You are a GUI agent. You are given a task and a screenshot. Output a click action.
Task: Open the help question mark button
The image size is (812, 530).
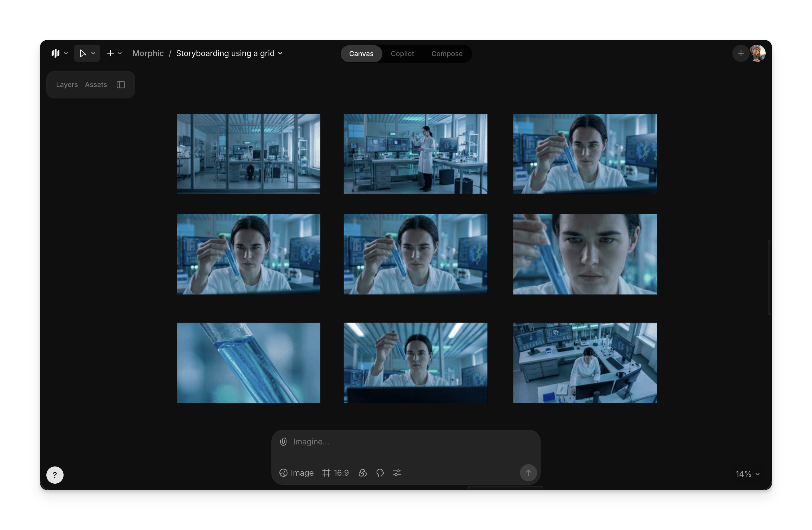[x=55, y=475]
